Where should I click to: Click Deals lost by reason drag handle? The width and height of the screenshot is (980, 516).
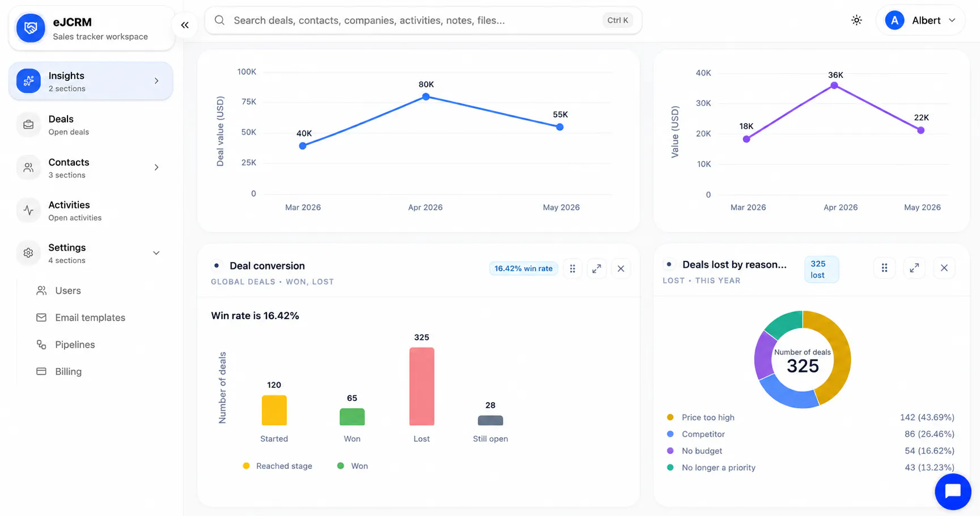point(884,268)
